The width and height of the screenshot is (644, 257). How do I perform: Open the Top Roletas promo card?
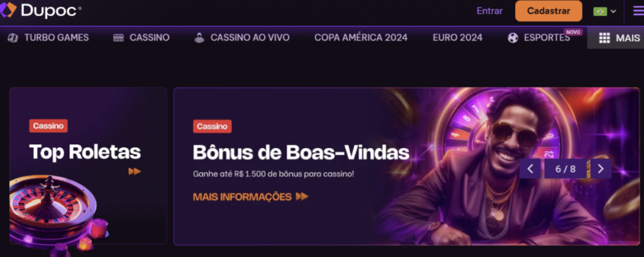click(88, 166)
